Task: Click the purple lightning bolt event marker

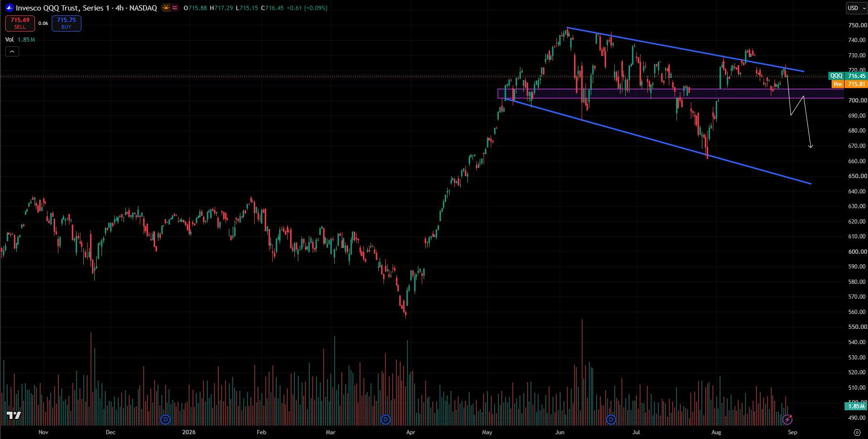Action: tap(787, 420)
